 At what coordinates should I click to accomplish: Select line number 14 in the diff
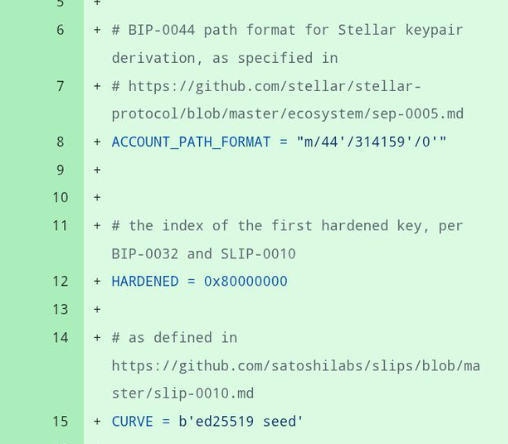(60, 338)
